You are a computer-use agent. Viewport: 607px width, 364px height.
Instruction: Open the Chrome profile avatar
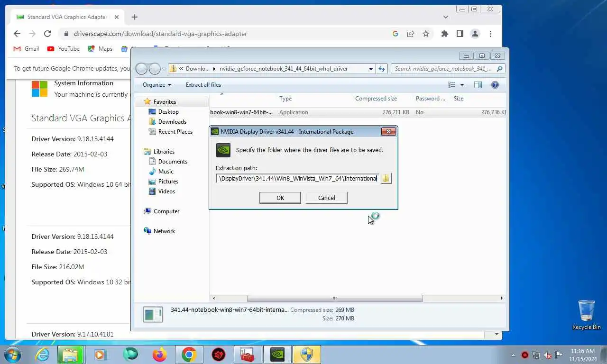(x=475, y=34)
